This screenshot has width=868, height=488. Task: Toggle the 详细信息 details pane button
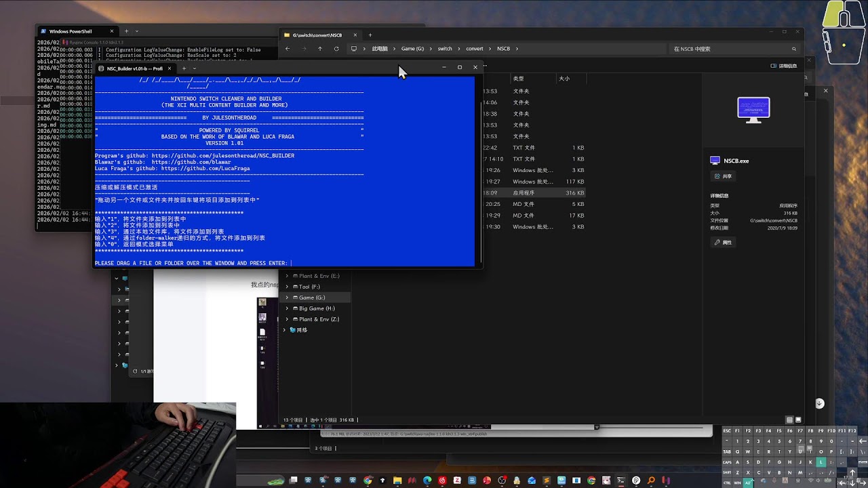click(784, 66)
